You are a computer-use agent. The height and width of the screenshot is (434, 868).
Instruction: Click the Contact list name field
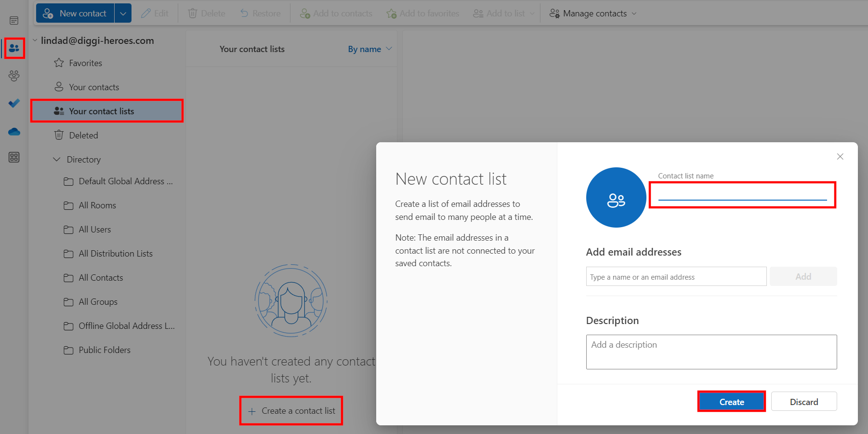(x=742, y=194)
